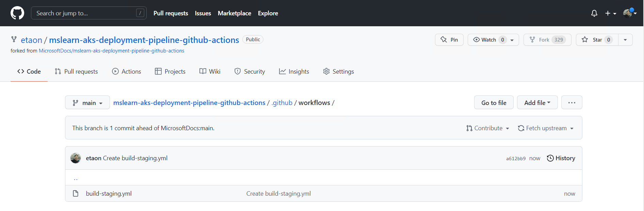Click the build-staging.yml file icon
The width and height of the screenshot is (644, 211).
76,194
